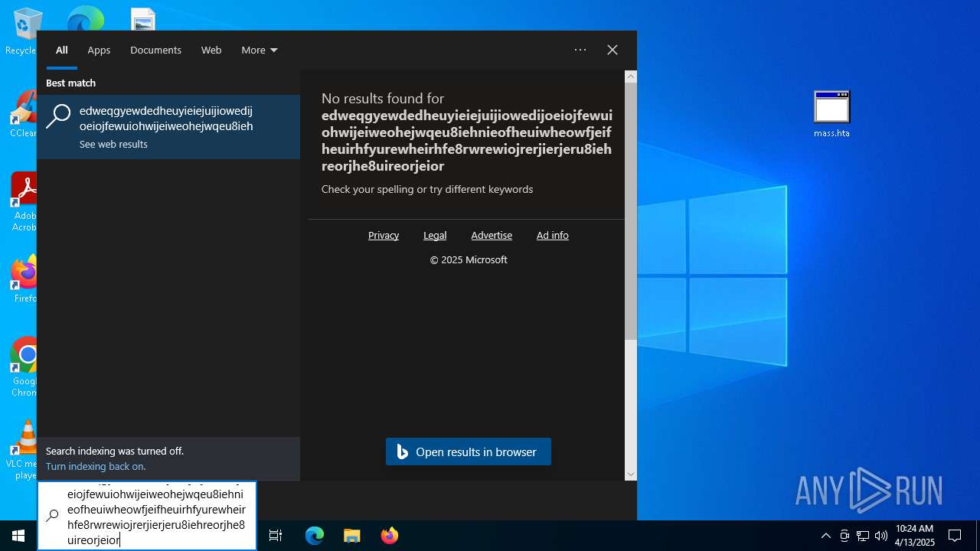The width and height of the screenshot is (980, 551).
Task: Click the Windows Start button
Action: pos(18,536)
